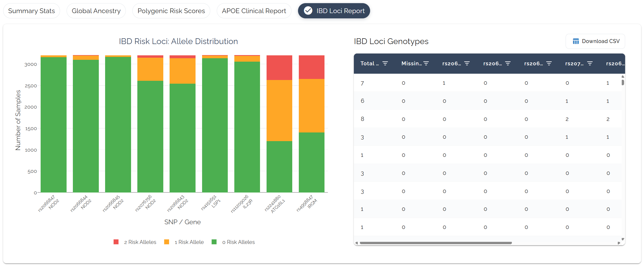Click the table's horizontal scrollbar thumb
This screenshot has height=267, width=644.
[x=436, y=243]
